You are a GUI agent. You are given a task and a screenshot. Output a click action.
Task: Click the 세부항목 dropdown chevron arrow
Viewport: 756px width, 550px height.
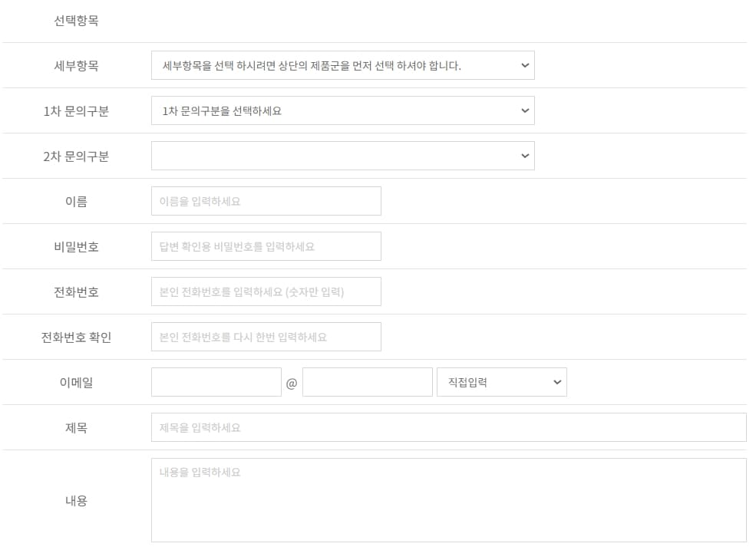tap(523, 65)
